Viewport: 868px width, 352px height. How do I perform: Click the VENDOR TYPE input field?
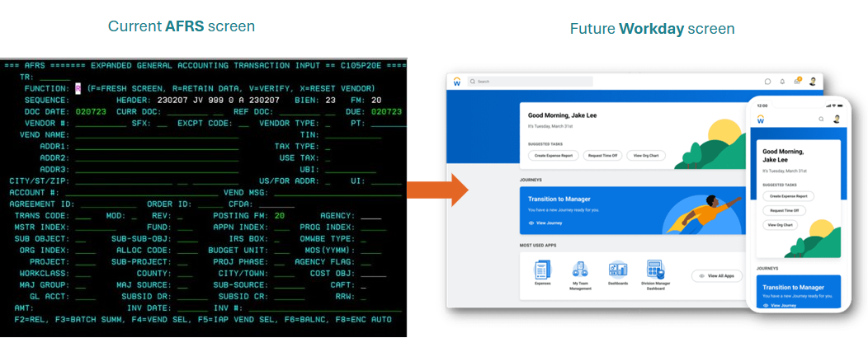(x=328, y=124)
